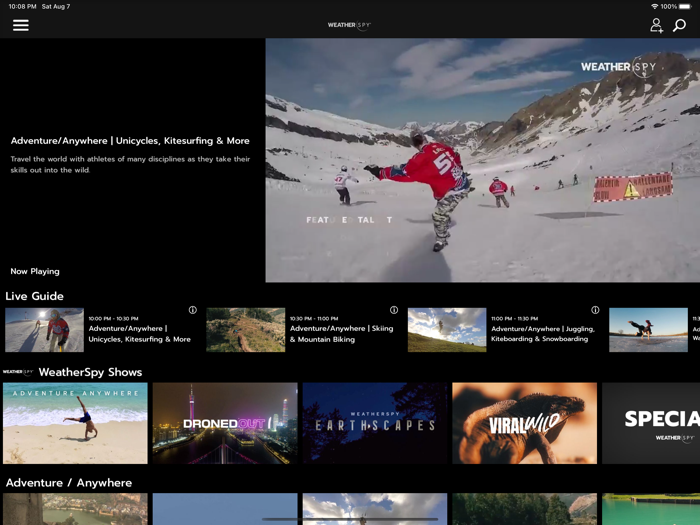
Task: Select Skiing & Mountain Biking guide thumbnail
Action: pyautogui.click(x=246, y=330)
